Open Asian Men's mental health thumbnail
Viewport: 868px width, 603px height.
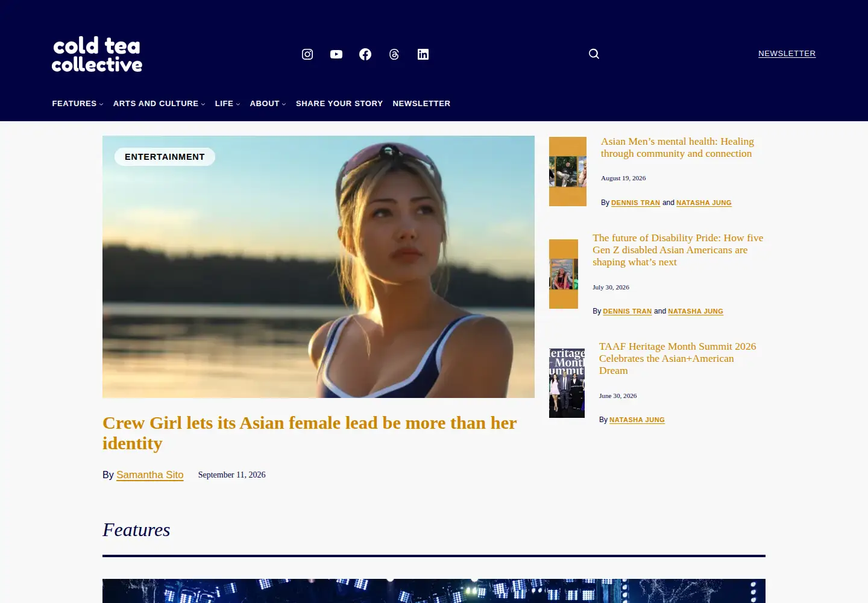[568, 171]
